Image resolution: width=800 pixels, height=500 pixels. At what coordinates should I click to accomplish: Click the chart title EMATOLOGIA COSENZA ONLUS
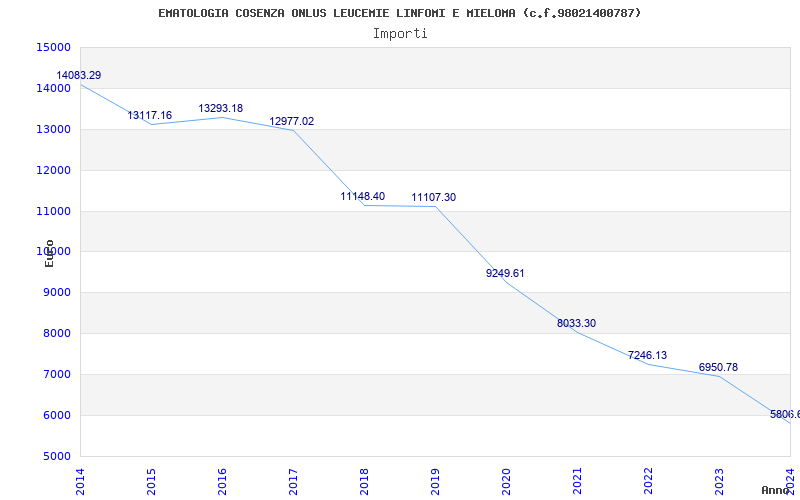click(x=399, y=13)
